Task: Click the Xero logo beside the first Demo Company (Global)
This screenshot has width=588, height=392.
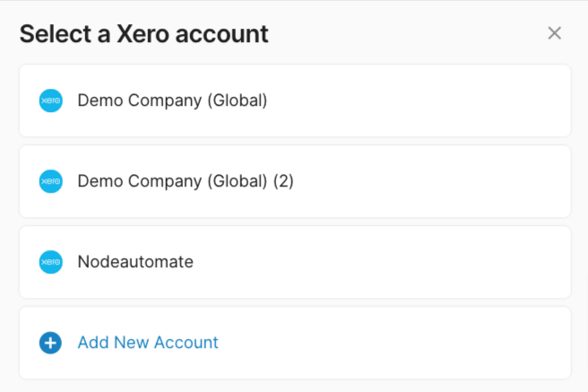Action: click(51, 100)
